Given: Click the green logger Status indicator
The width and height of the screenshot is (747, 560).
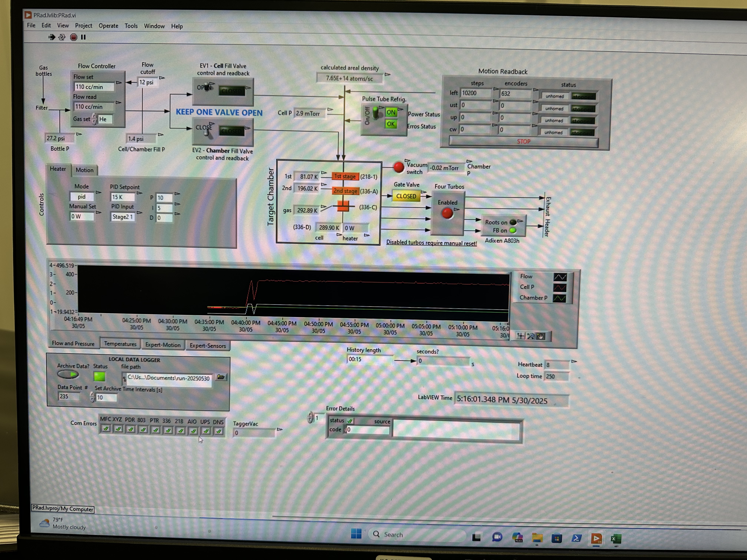Looking at the screenshot, I should coord(99,376).
